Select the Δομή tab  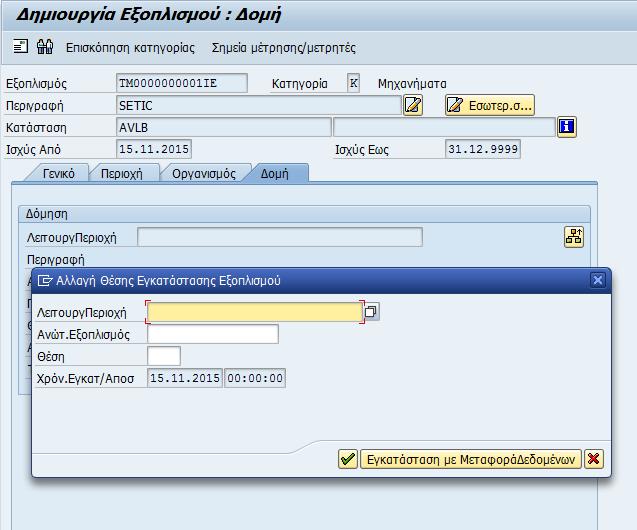[275, 173]
